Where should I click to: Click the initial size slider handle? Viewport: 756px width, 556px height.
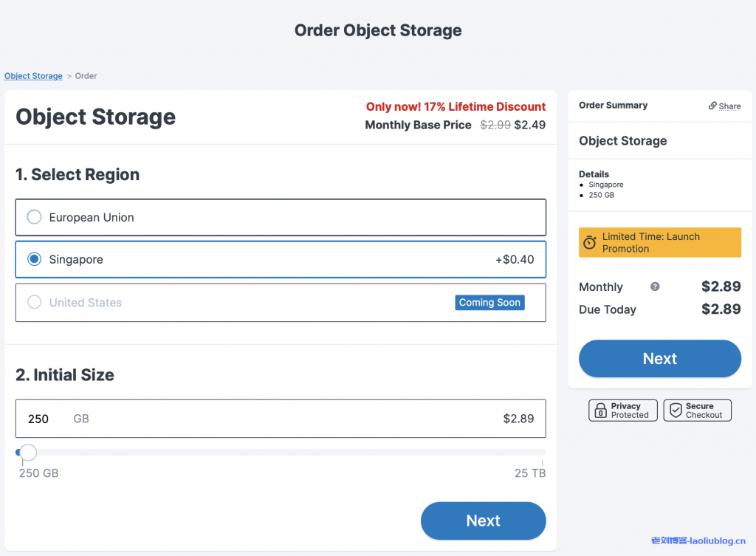[x=27, y=452]
